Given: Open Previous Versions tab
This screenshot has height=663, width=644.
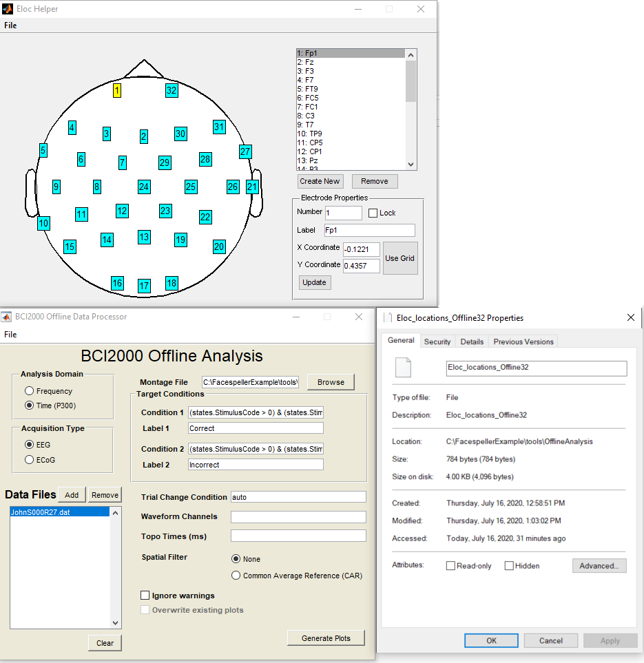Looking at the screenshot, I should point(523,341).
